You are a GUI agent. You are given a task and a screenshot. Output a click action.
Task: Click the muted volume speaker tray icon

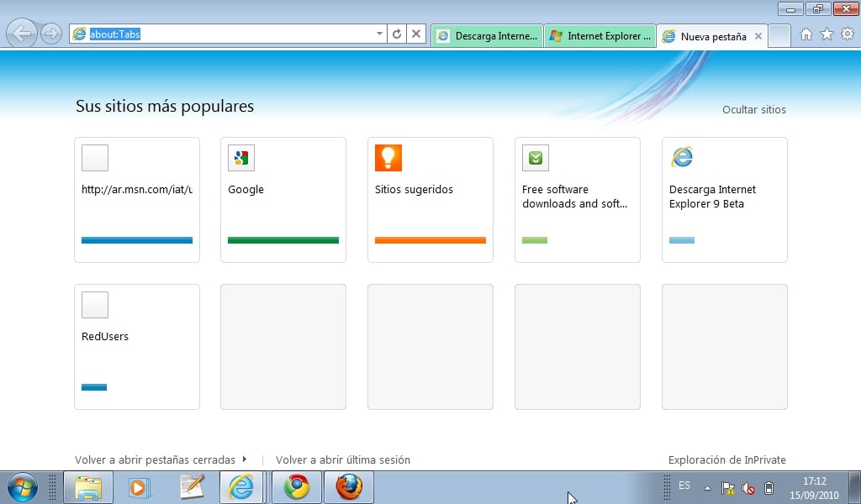click(747, 487)
